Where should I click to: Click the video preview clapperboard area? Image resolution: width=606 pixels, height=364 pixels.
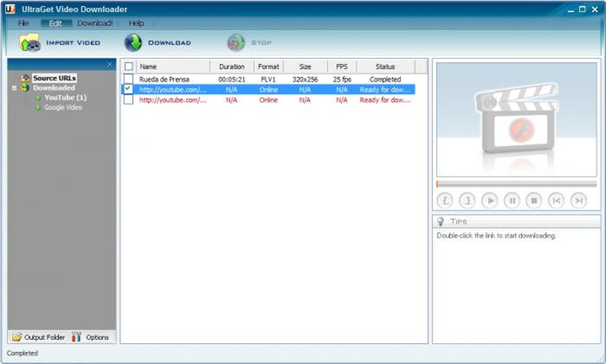point(516,119)
